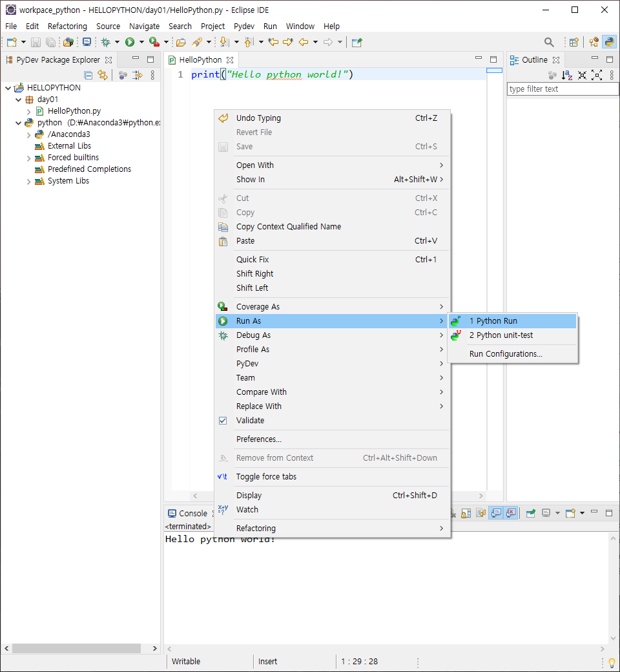Click the Search flashlight toolbar icon
Screen dimensions: 620x672
[197, 42]
